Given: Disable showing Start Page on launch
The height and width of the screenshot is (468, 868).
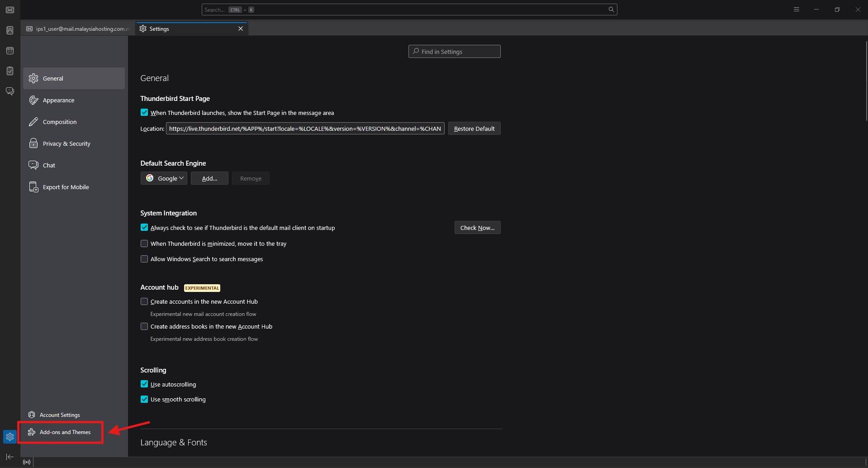Looking at the screenshot, I should 144,113.
